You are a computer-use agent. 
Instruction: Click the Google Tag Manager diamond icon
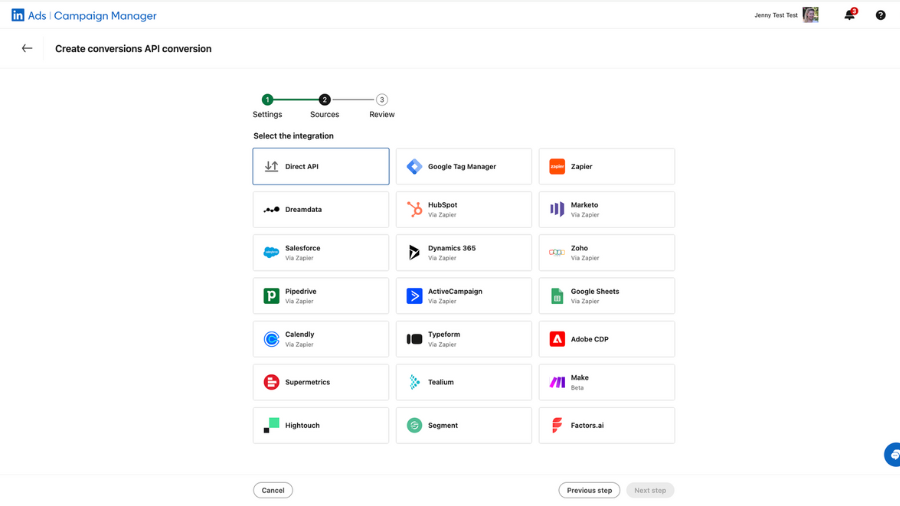click(x=414, y=166)
